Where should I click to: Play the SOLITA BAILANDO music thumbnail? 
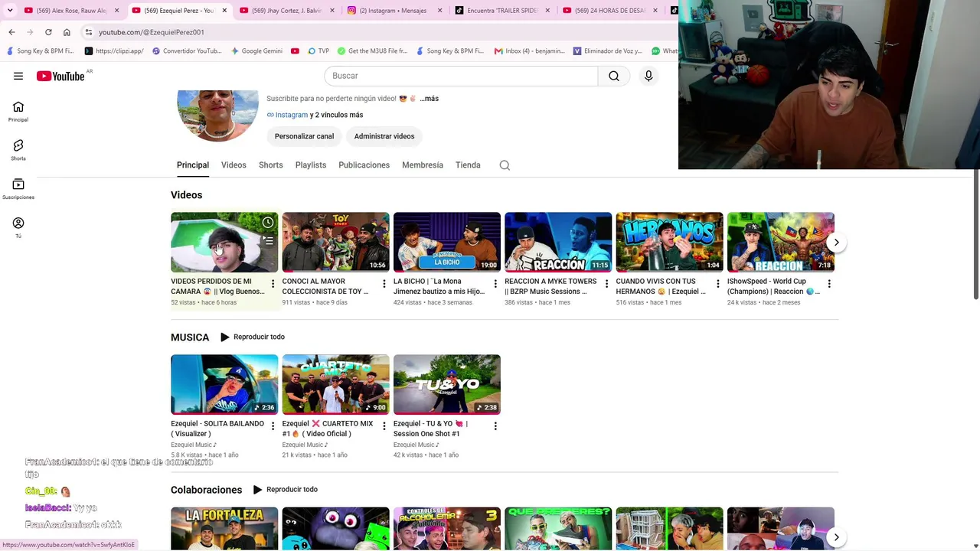tap(224, 384)
